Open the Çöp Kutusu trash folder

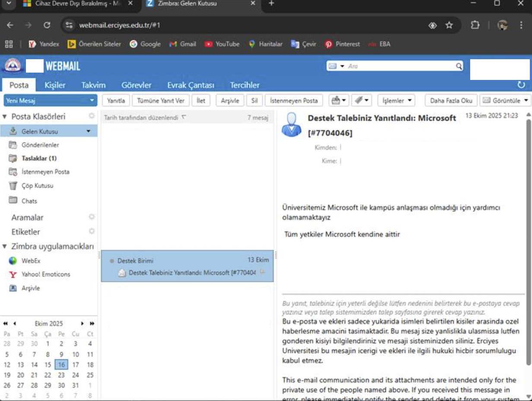pos(37,185)
